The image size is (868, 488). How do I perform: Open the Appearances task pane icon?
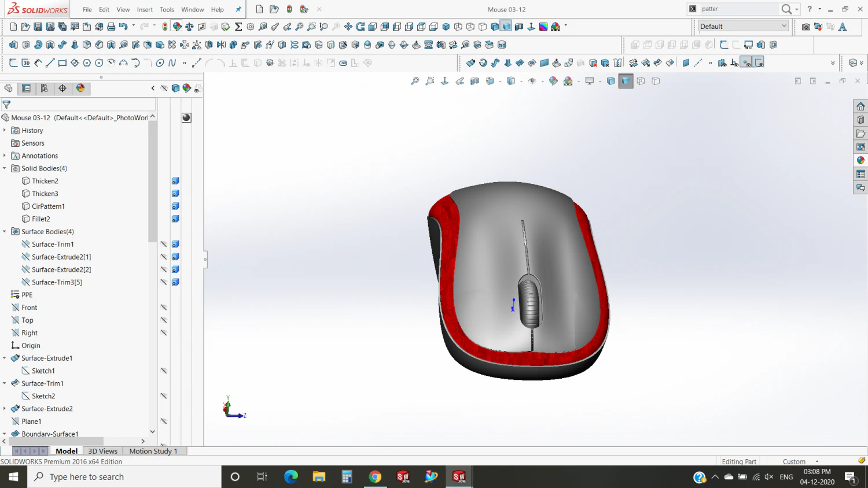(x=860, y=160)
